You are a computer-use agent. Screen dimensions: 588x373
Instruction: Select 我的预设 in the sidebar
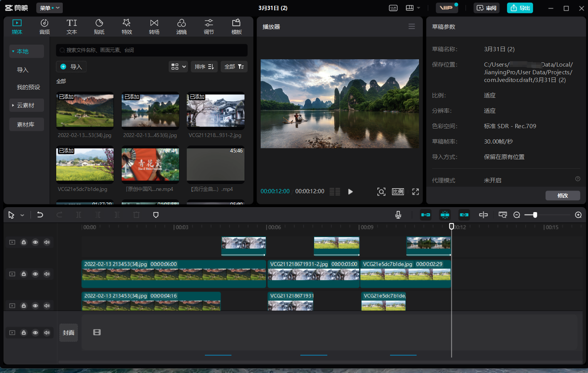tap(28, 87)
